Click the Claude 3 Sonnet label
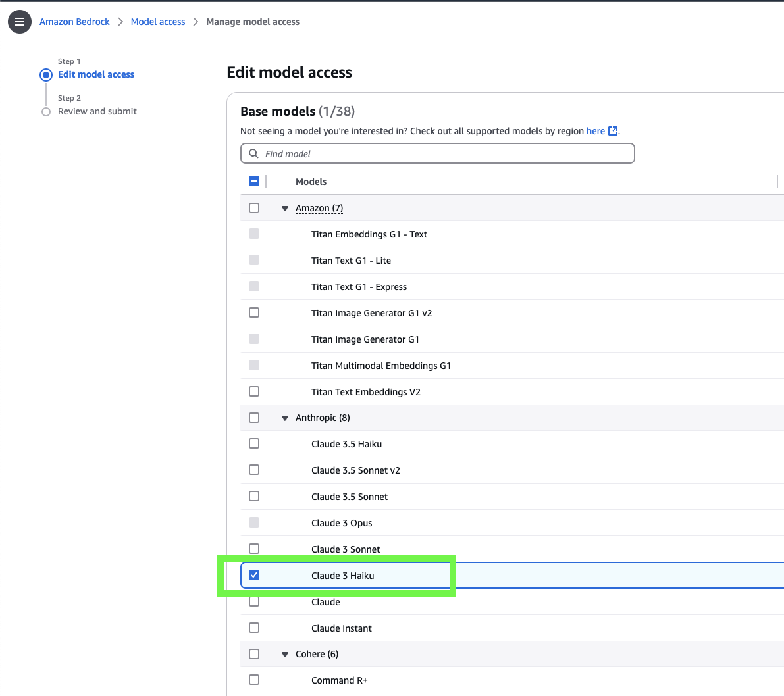Viewport: 784px width, 696px height. coord(346,549)
